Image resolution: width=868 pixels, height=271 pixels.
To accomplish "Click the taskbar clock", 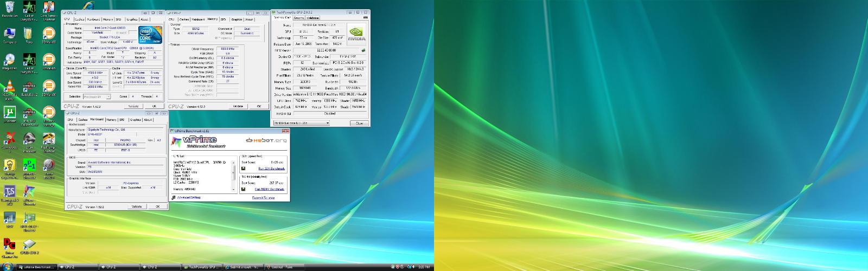I will tap(425, 267).
